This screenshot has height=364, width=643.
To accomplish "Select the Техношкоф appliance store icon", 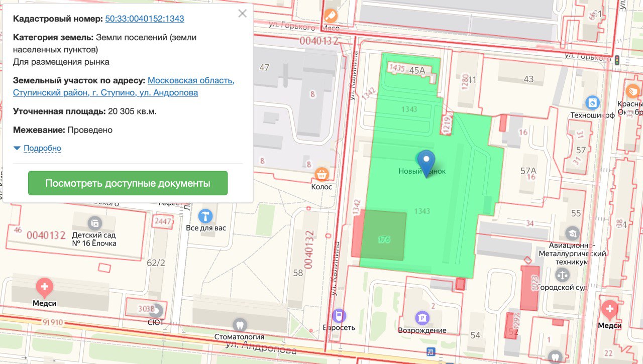I will pos(593,103).
